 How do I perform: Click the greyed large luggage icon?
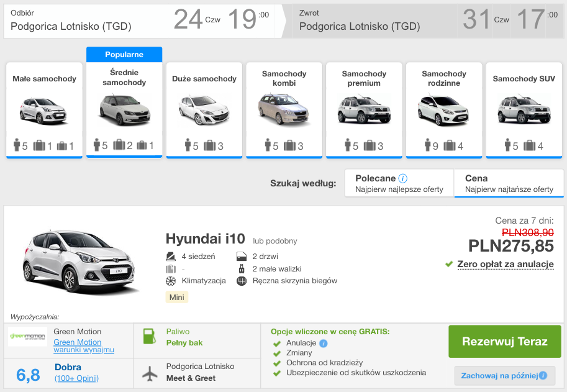tap(170, 269)
